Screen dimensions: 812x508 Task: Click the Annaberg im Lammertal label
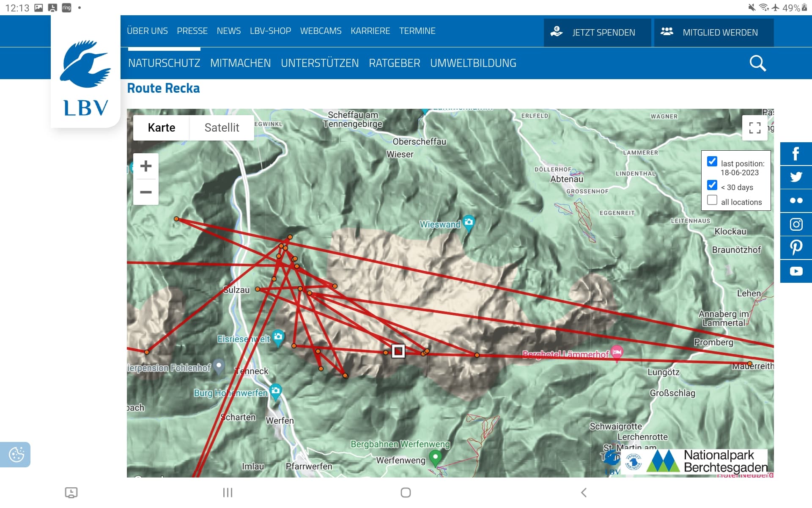(724, 318)
